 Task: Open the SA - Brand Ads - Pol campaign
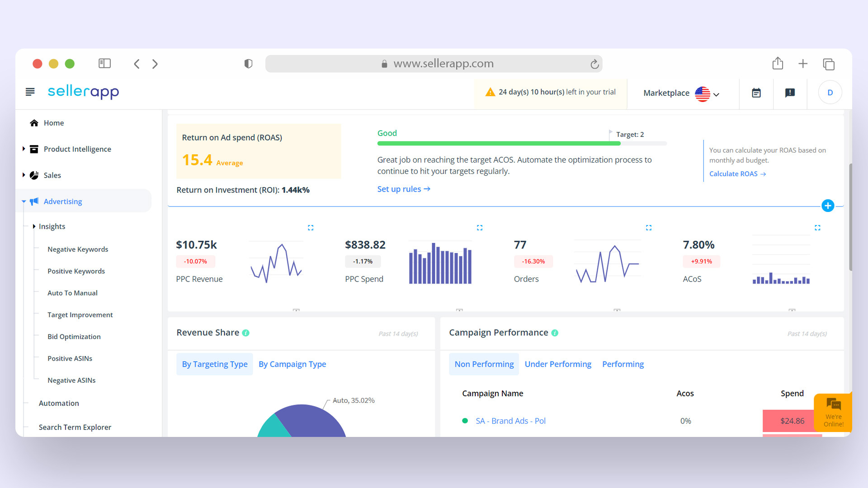510,421
